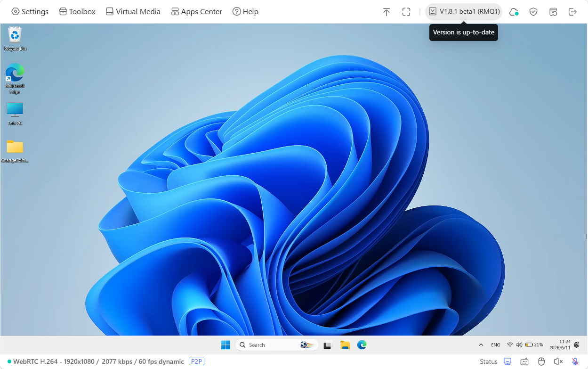
Task: Click the WebRTC H.264 stream info text
Action: [x=98, y=361]
